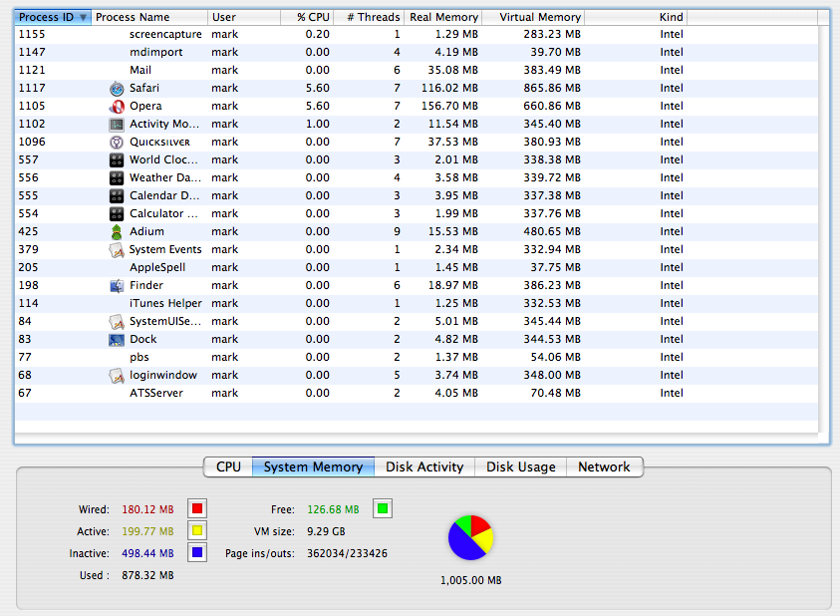
Task: Click the Quicksilver process icon
Action: coord(117,143)
